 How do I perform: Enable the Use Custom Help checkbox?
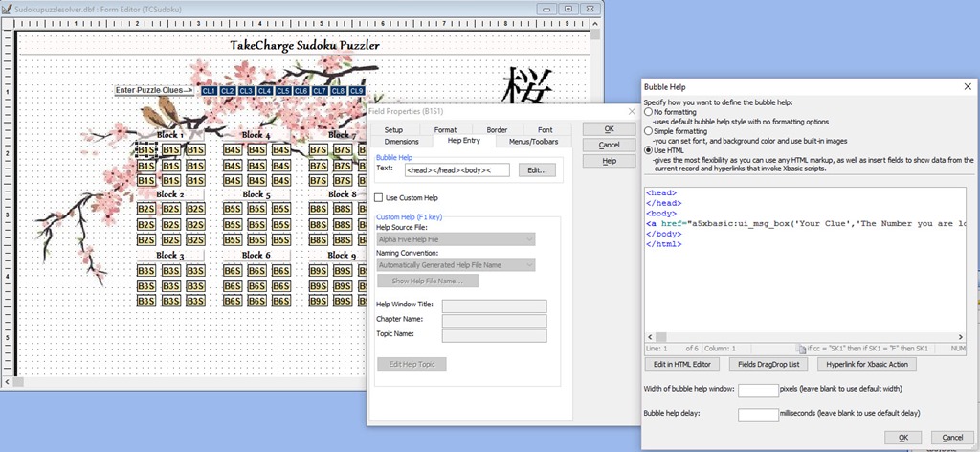(378, 198)
